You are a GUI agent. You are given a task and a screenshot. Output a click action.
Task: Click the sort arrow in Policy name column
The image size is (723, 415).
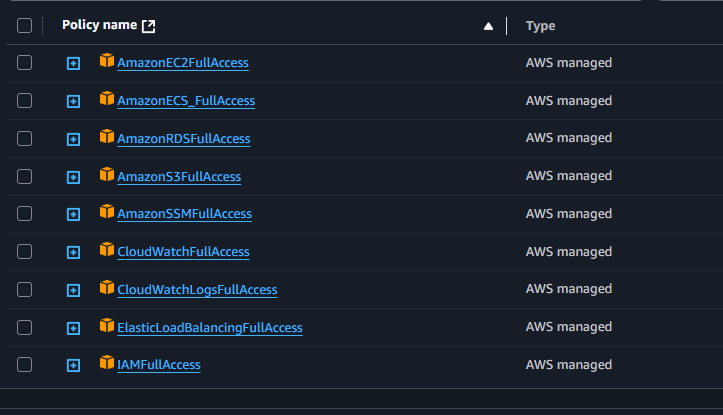(x=488, y=26)
